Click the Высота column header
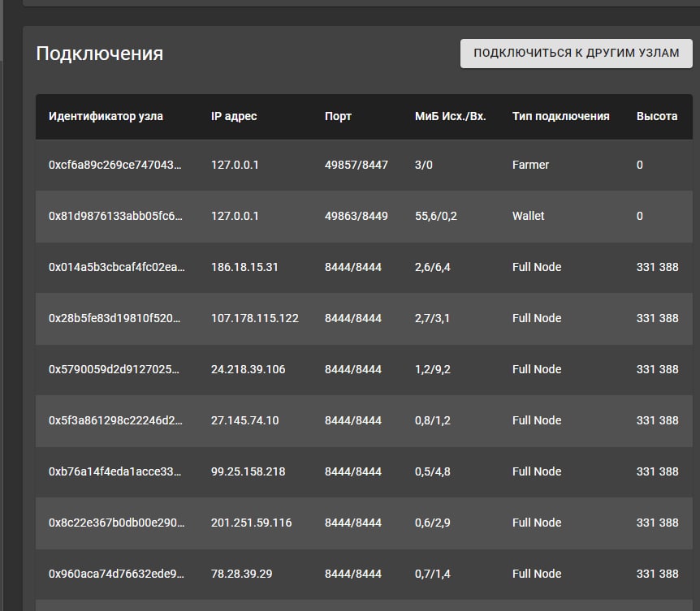The width and height of the screenshot is (700, 611). pyautogui.click(x=657, y=116)
